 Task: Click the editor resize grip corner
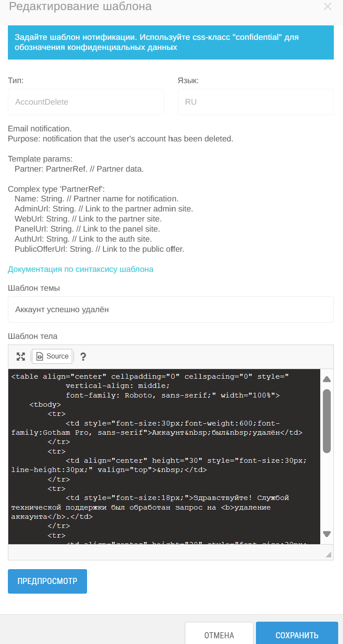coord(329,554)
